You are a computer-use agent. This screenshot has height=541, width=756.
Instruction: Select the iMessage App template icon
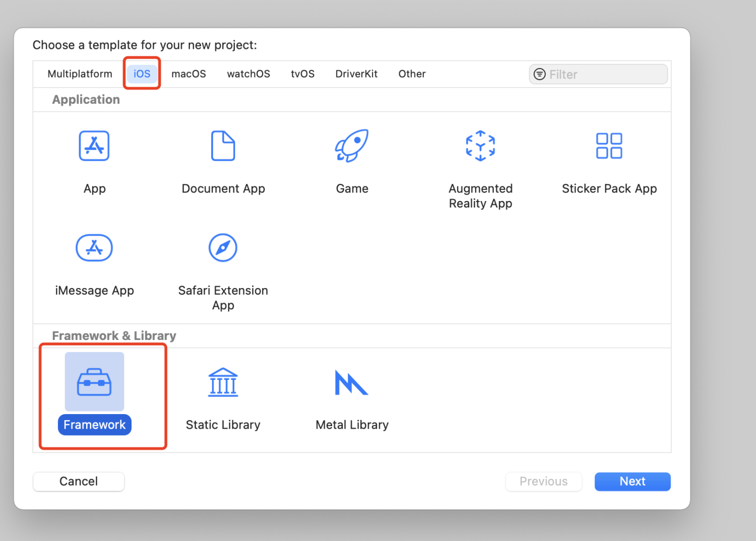94,248
